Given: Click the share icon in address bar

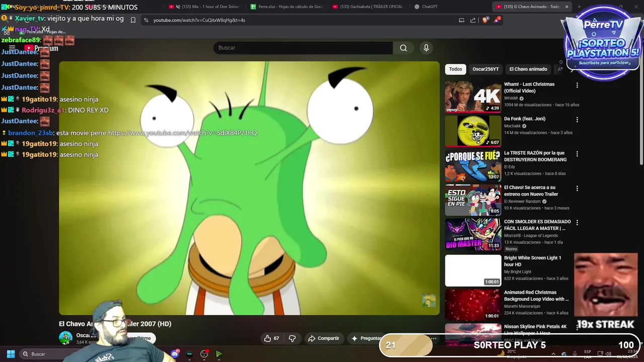Looking at the screenshot, I should (473, 20).
